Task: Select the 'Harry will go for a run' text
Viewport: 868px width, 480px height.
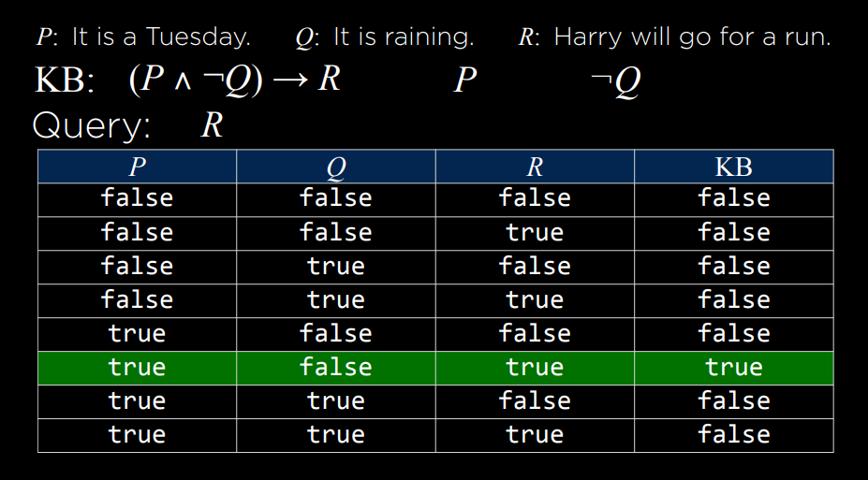Action: (692, 37)
